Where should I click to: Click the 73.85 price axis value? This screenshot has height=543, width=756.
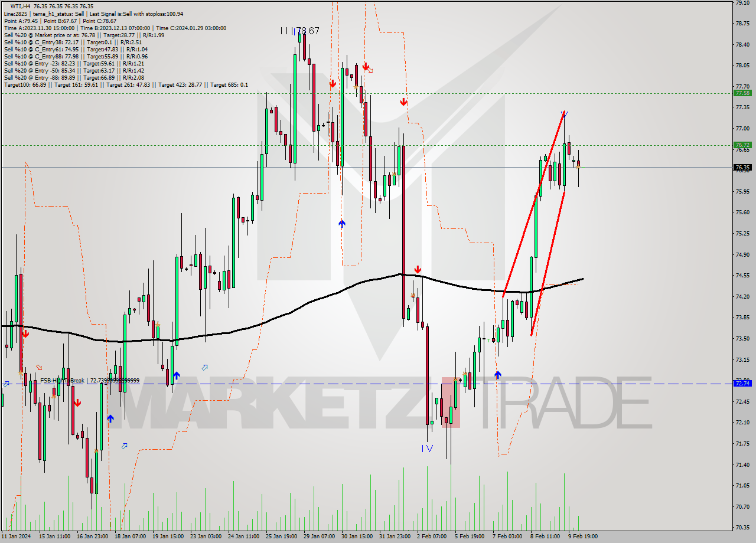click(x=742, y=318)
